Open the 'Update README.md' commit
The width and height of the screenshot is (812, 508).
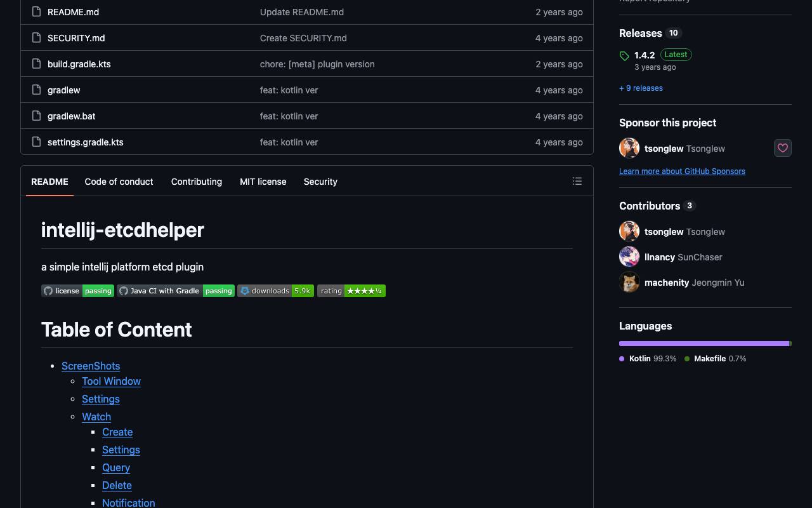click(x=302, y=12)
